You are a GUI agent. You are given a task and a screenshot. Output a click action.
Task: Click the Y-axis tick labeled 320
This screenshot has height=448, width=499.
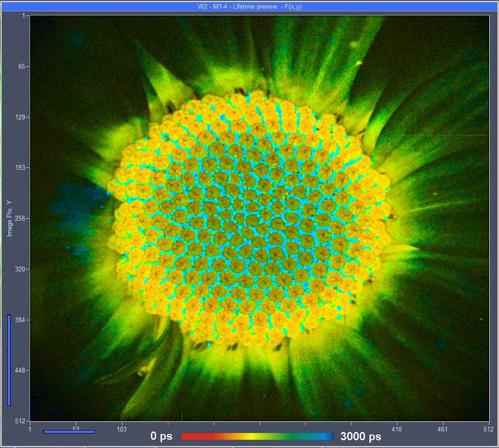[19, 269]
